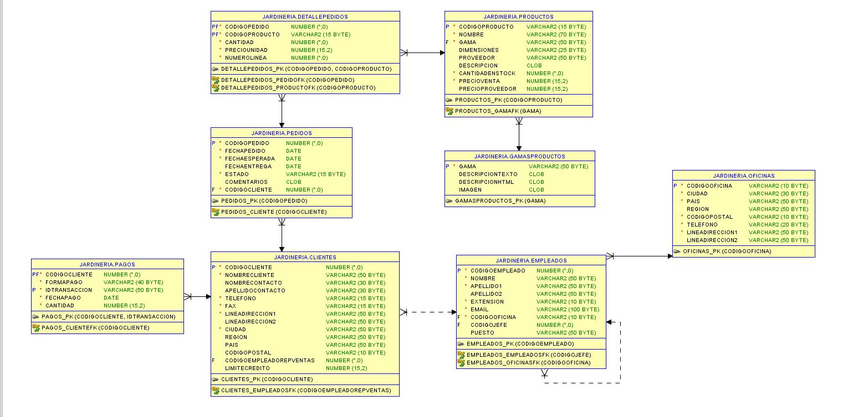
Task: Click the DETALLEPEDIDOS_PRODUCTOFK foreign key icon
Action: click(215, 87)
